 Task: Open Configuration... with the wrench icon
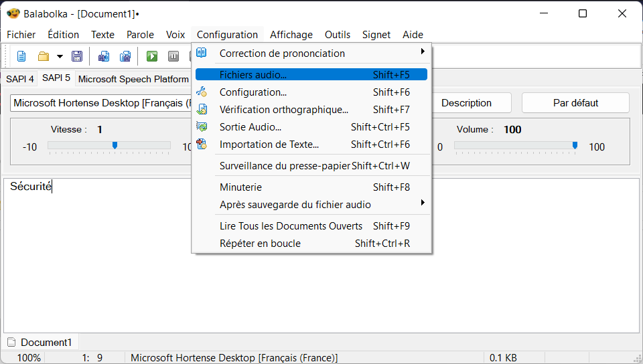[253, 92]
